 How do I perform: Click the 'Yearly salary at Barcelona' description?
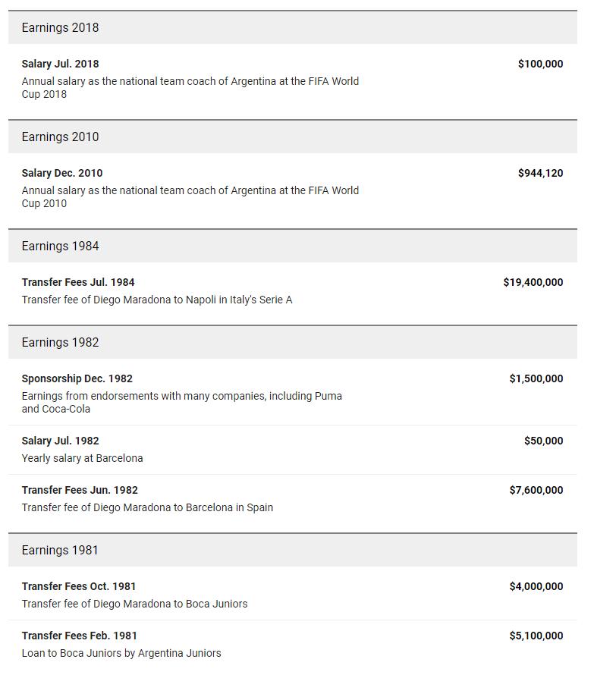(82, 458)
